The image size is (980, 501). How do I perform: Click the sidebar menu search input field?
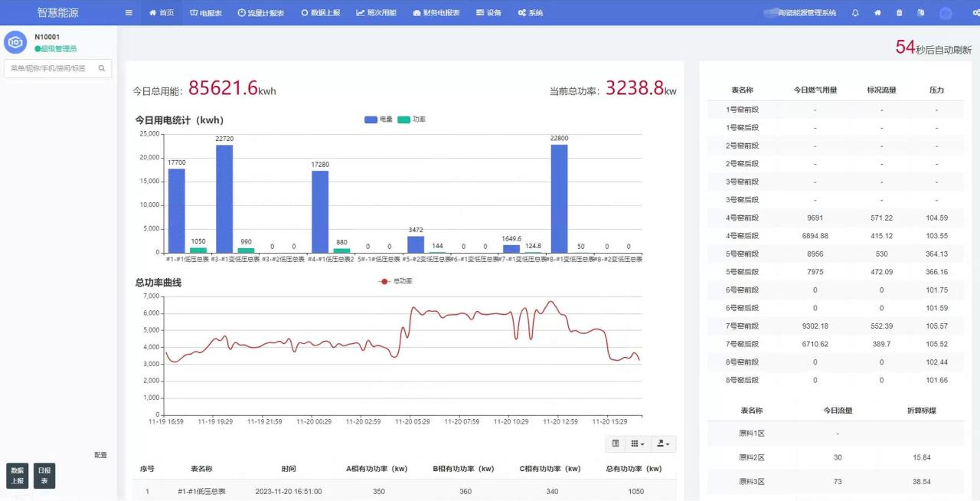(x=50, y=68)
